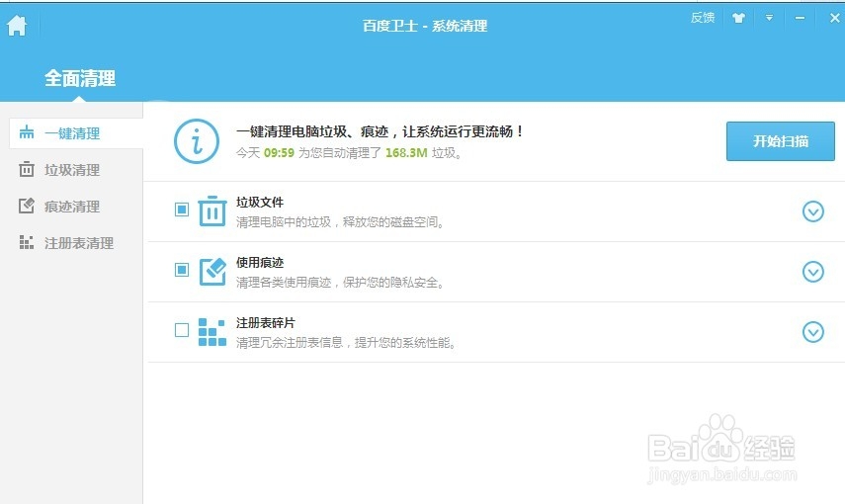The image size is (845, 504).
Task: Enable the 注册表碎片 checkbox
Action: [182, 330]
